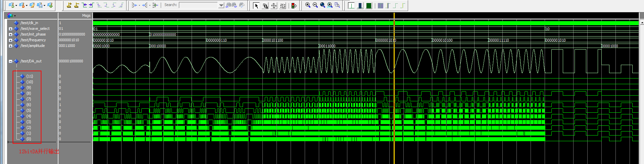Jump to next transition icon

[91, 5]
